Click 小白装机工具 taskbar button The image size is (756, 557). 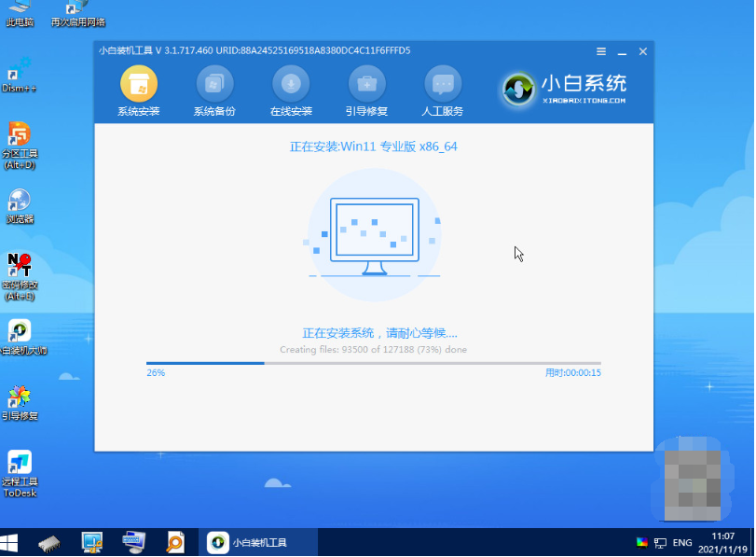tap(257, 542)
